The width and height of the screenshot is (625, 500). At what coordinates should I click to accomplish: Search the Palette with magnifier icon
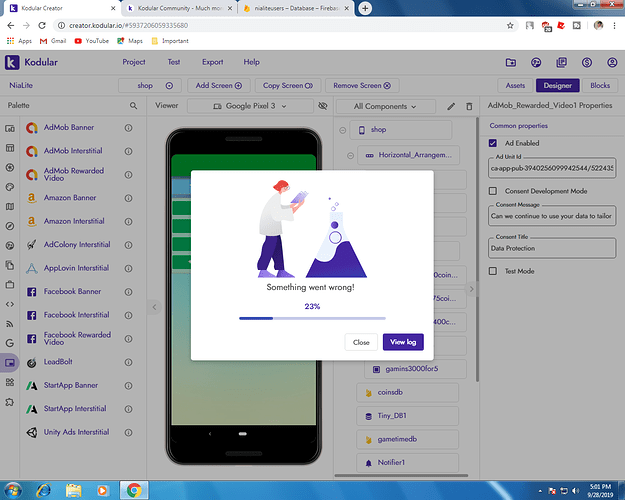[134, 106]
